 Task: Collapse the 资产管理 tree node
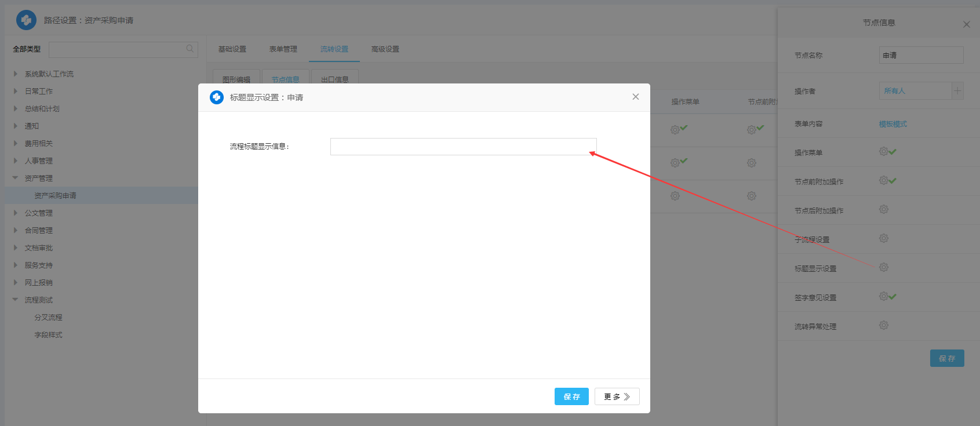pyautogui.click(x=16, y=178)
